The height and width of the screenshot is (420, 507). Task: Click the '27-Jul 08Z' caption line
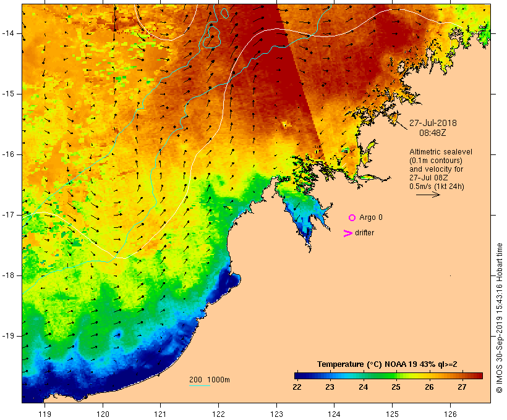tap(428, 178)
